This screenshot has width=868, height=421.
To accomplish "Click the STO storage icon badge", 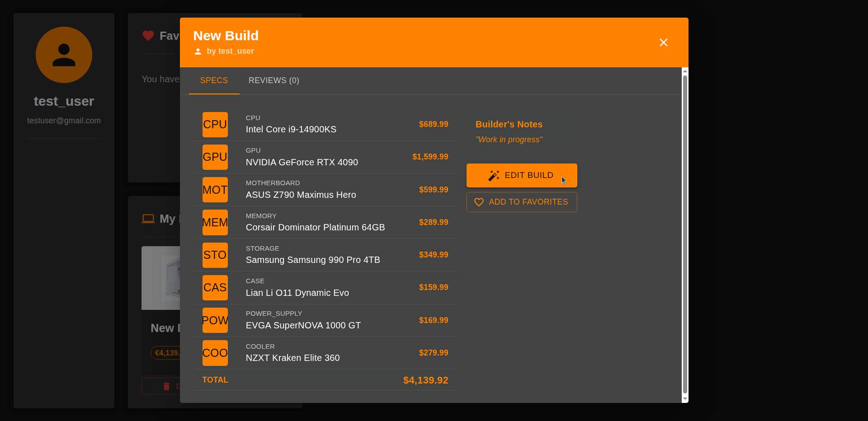I will click(x=215, y=255).
